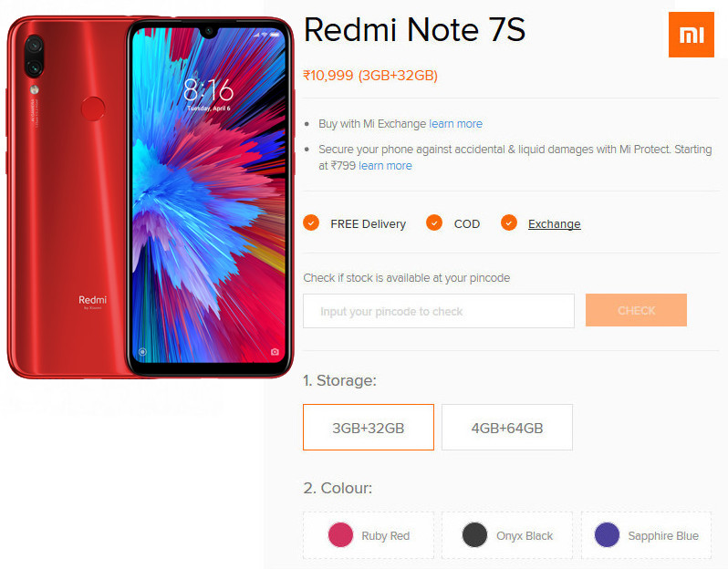Click the CHECK button

[636, 310]
